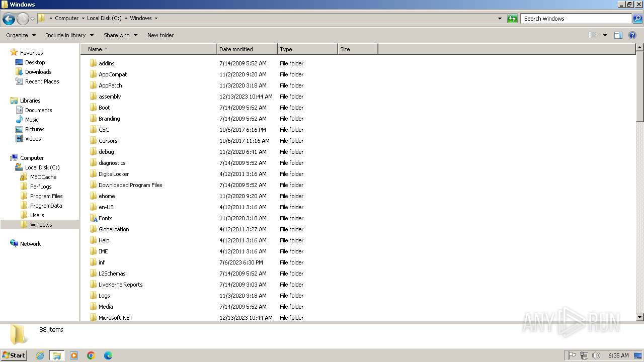Viewport: 644px width, 362px height.
Task: Select the locked MSOCache folder icon
Action: click(24, 177)
